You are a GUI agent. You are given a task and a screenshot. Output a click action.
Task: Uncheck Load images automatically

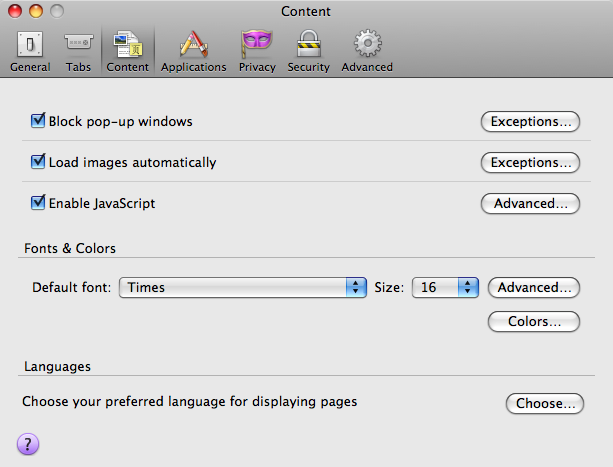(39, 162)
